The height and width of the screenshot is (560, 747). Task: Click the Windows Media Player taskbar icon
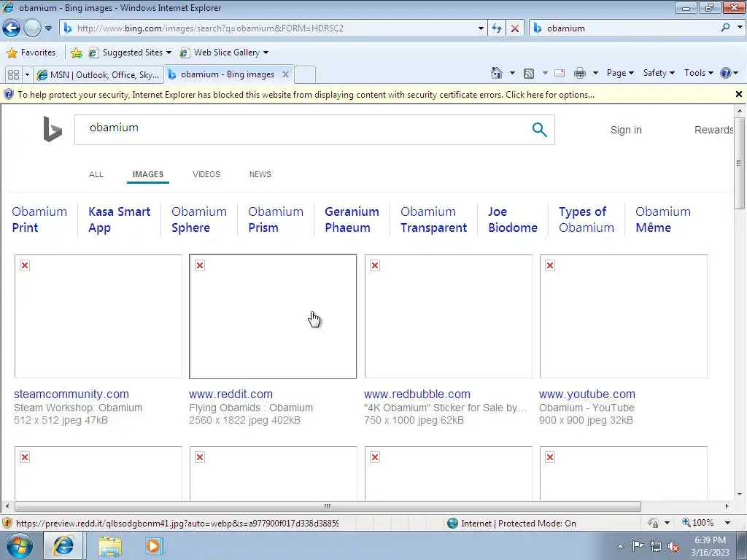153,546
